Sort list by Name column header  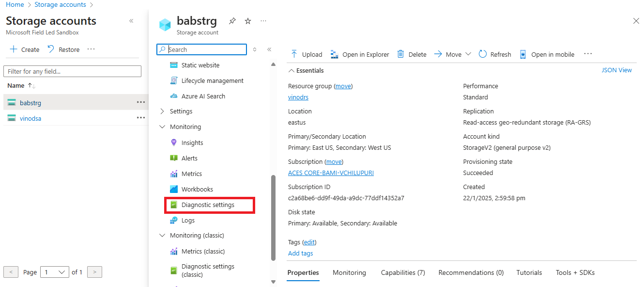[21, 85]
